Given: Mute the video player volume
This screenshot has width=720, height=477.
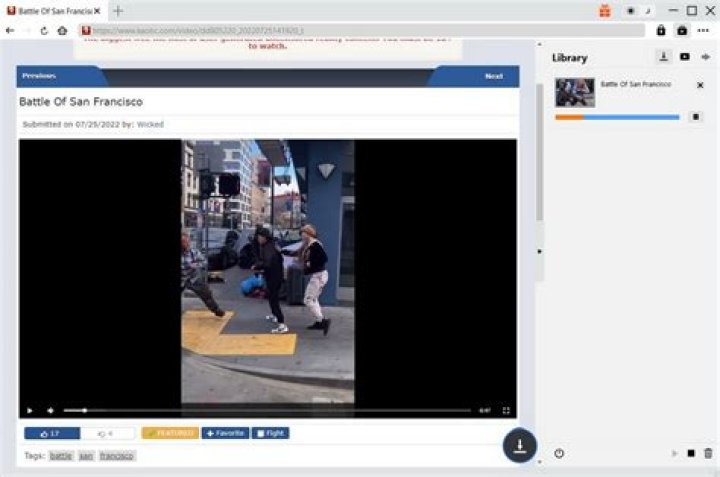Looking at the screenshot, I should pos(50,410).
